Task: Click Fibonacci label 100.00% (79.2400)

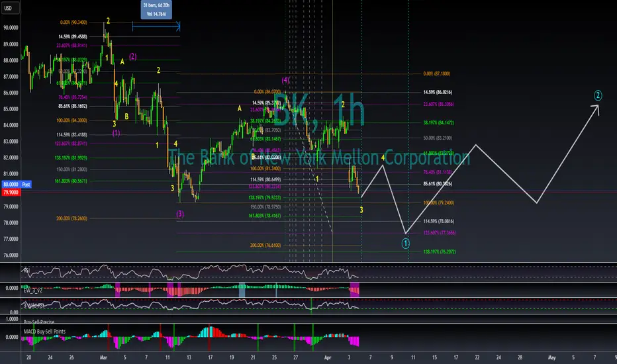Action: [x=439, y=203]
